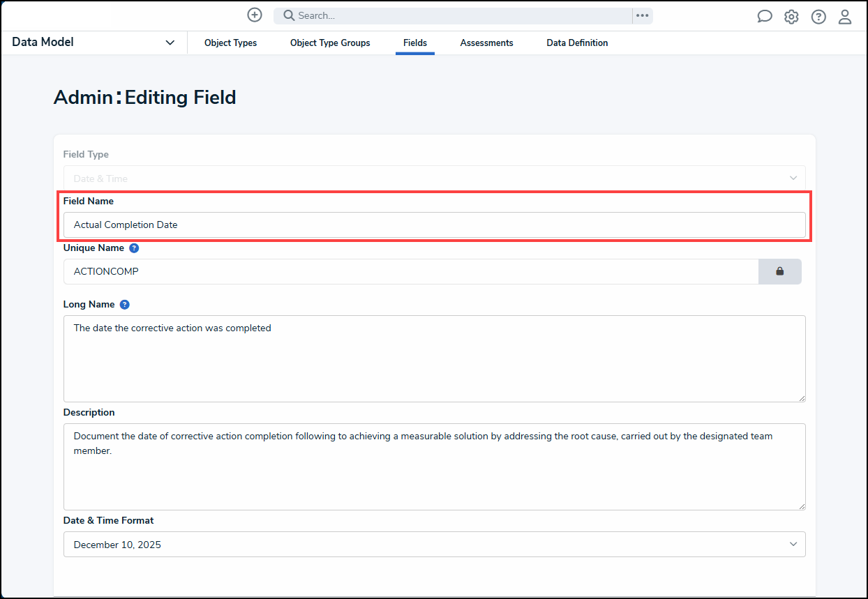Go to the Assessments tab
868x599 pixels.
(x=486, y=43)
